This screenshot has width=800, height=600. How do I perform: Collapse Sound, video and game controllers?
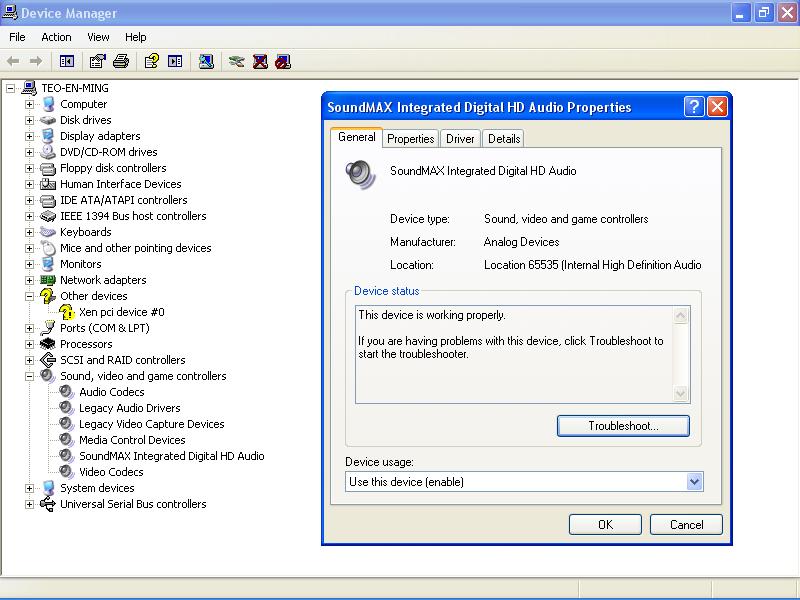click(x=29, y=376)
